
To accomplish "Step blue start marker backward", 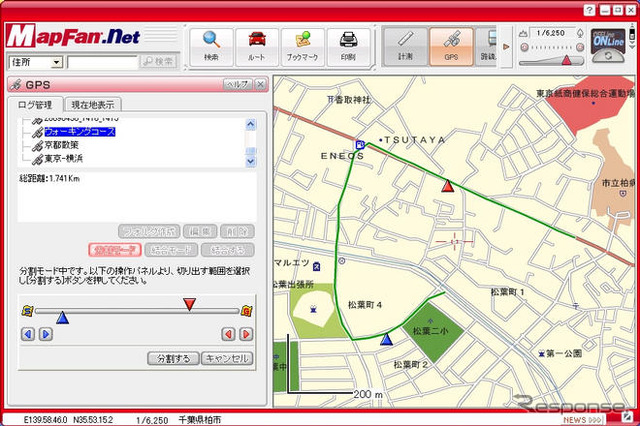I will [28, 334].
